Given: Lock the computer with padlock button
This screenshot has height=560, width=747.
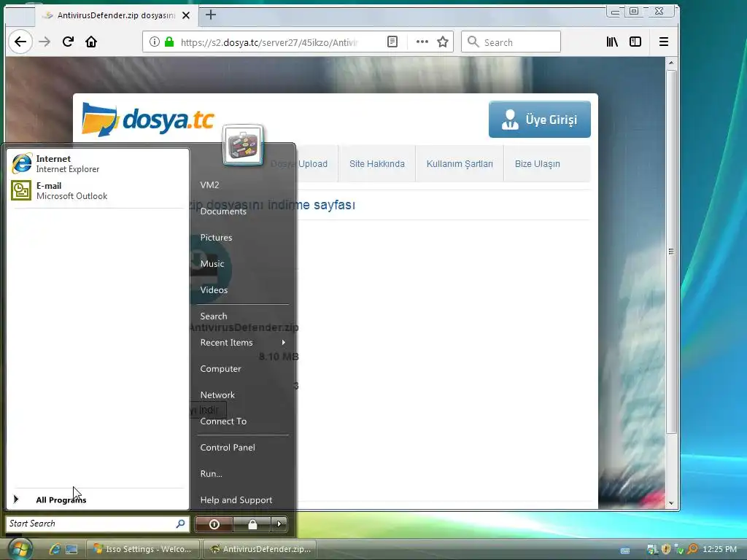Looking at the screenshot, I should (x=252, y=524).
